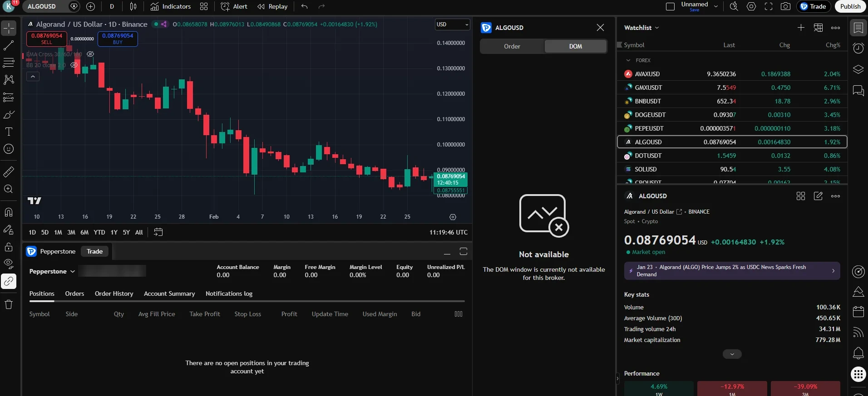
Task: Open the Order History tab
Action: (x=114, y=293)
